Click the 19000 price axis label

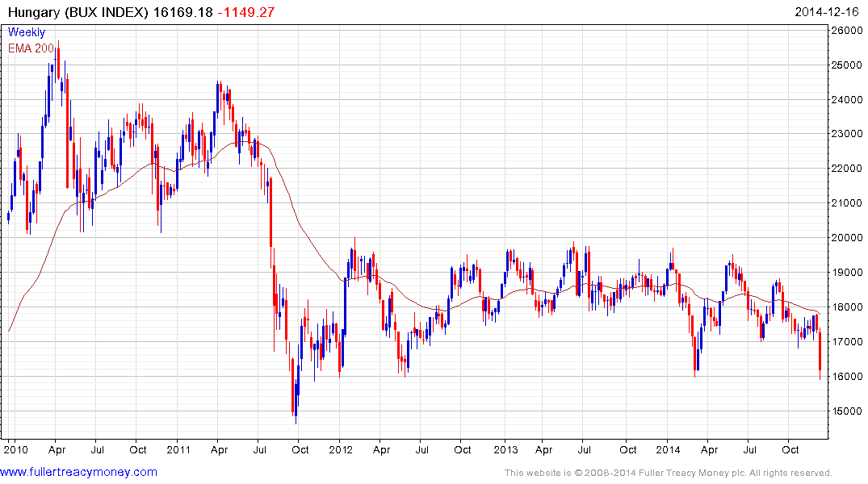tap(846, 272)
